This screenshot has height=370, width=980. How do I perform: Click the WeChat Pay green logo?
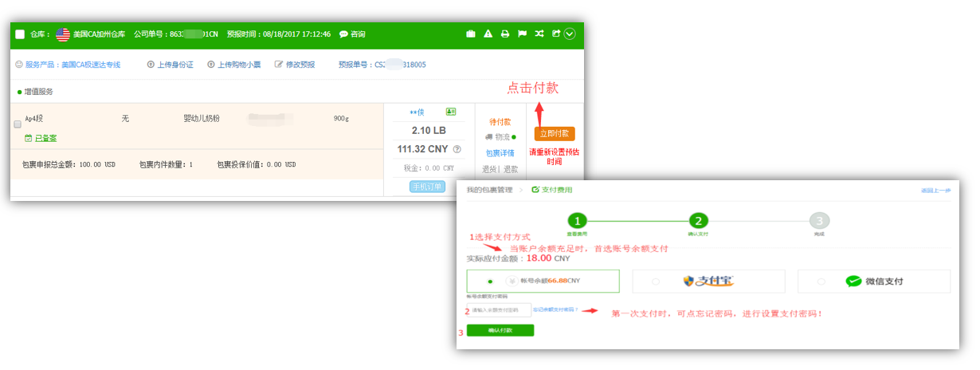pyautogui.click(x=854, y=281)
